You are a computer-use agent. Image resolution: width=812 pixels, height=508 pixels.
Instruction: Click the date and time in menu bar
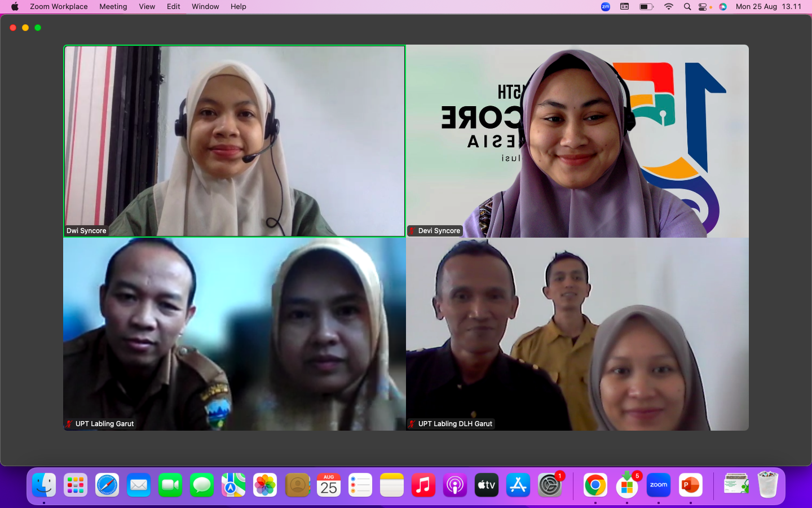point(768,7)
